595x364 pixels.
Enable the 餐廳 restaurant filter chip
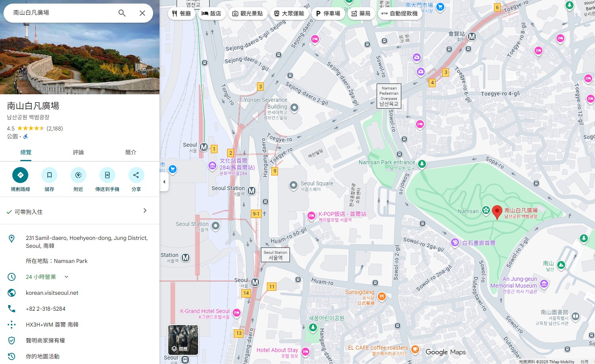coord(182,13)
